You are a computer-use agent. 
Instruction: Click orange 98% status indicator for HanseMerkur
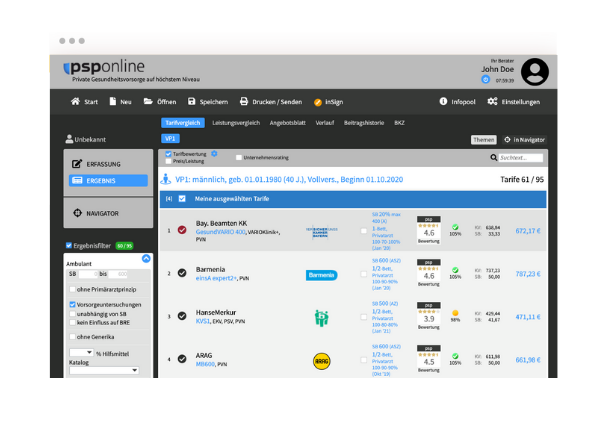[455, 313]
